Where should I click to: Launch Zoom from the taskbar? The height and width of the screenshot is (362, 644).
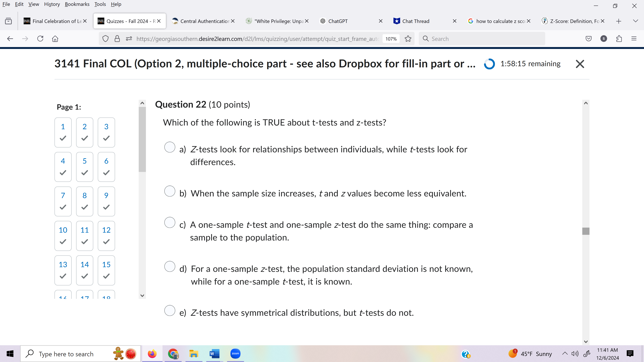click(235, 353)
